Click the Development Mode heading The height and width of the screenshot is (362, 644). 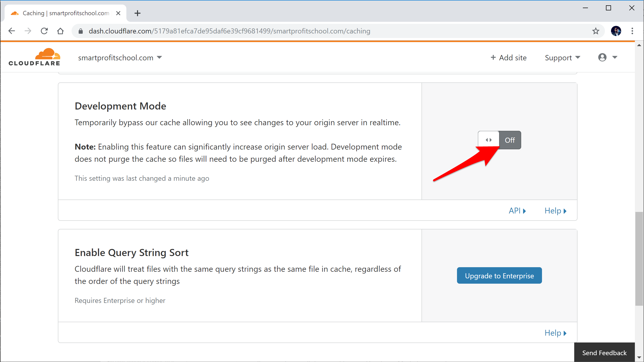pyautogui.click(x=120, y=106)
